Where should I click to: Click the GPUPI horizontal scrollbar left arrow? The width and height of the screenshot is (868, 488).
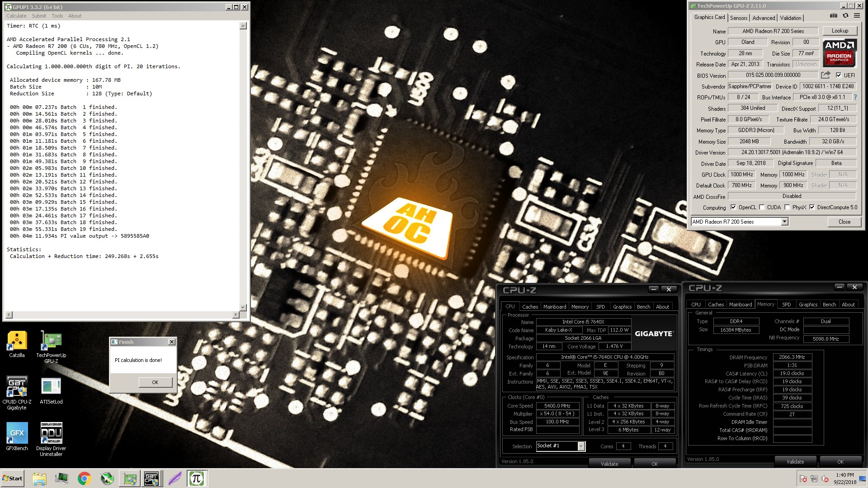tap(9, 314)
